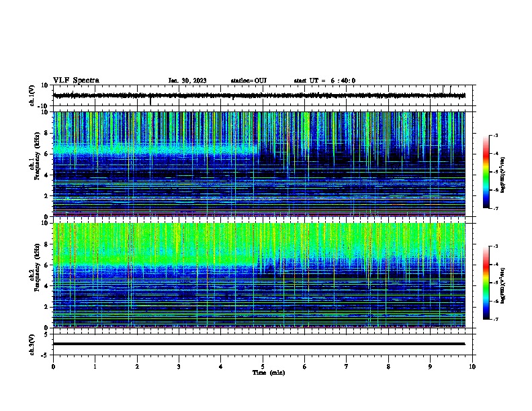Viewport: 532px width, 411px height.
Task: Click the ch.1 "Frequency (kHz)" axis label
Action: (x=37, y=156)
